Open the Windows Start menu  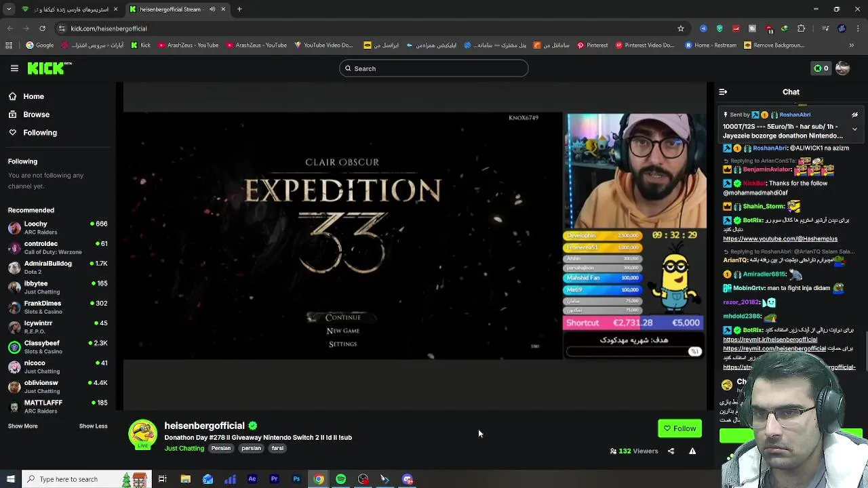pyautogui.click(x=11, y=479)
